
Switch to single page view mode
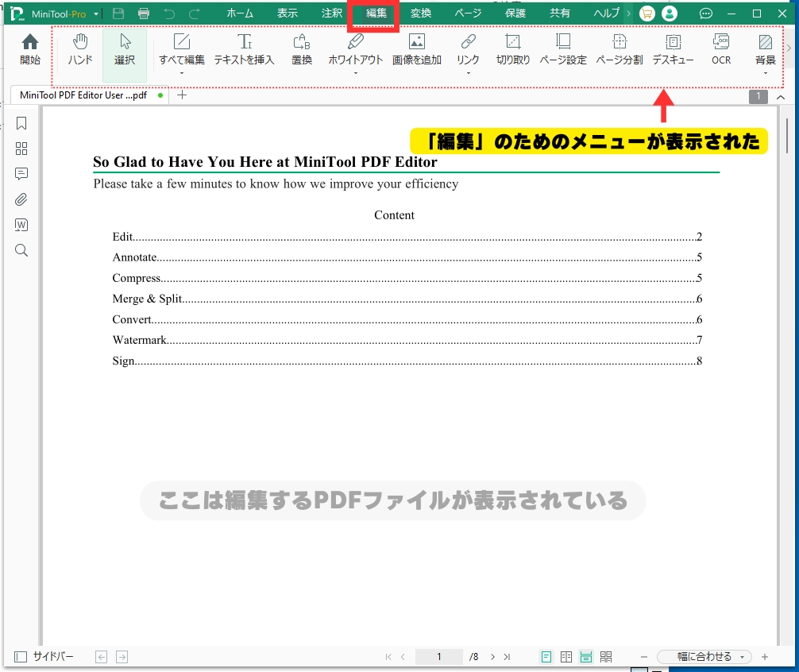coord(546,657)
